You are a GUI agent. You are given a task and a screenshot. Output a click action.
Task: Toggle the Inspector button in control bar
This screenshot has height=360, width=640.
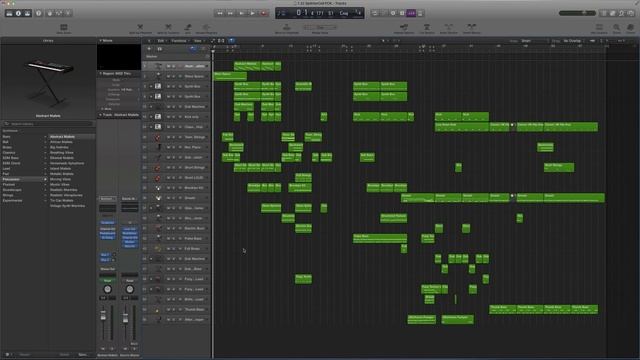click(x=18, y=13)
